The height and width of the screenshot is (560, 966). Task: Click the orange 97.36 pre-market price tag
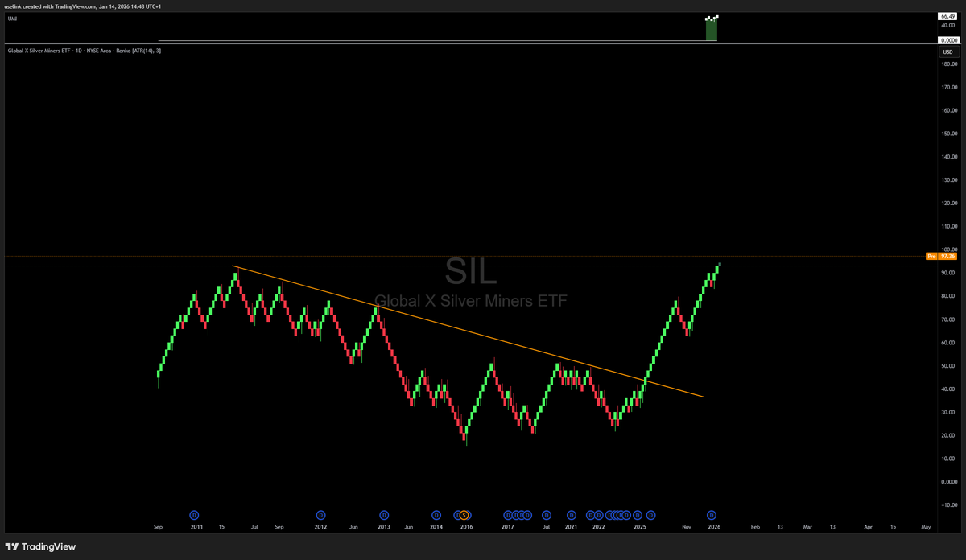[941, 256]
